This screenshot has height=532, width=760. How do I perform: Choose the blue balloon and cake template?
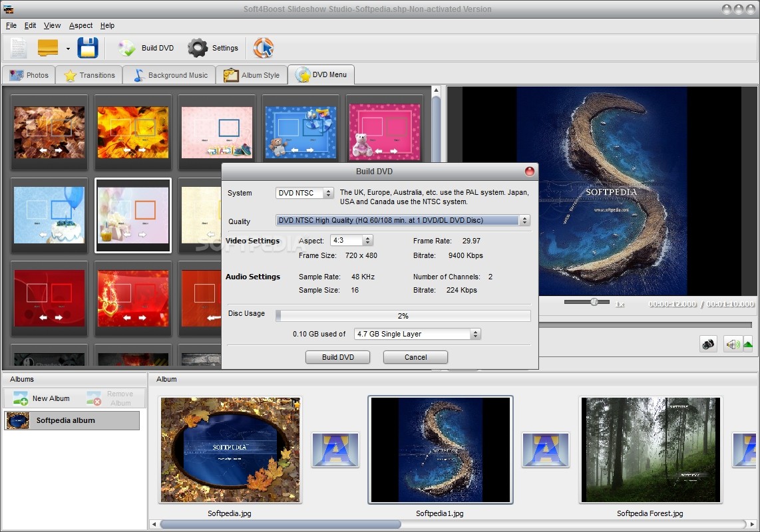click(x=49, y=215)
